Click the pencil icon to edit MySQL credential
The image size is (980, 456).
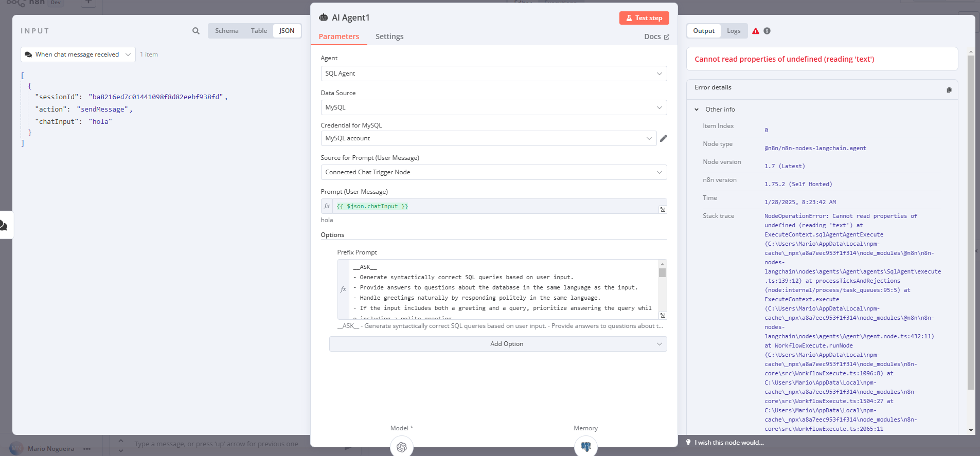[x=664, y=138]
